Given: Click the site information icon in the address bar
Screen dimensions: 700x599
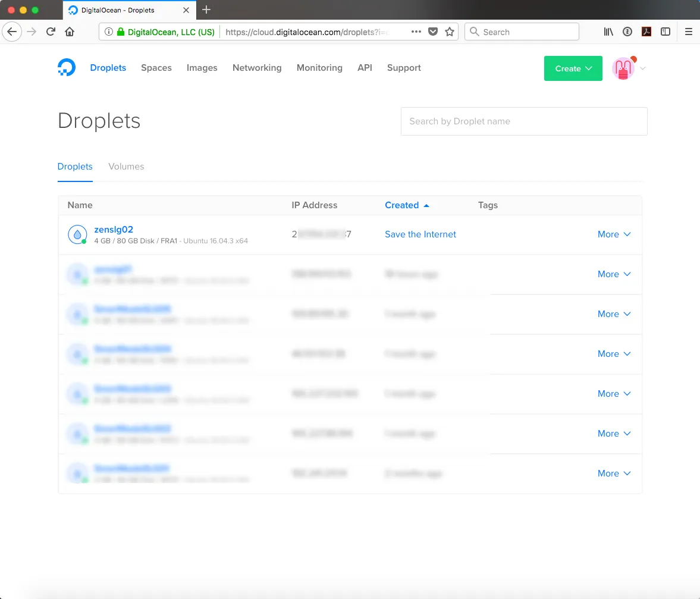Looking at the screenshot, I should pyautogui.click(x=108, y=32).
